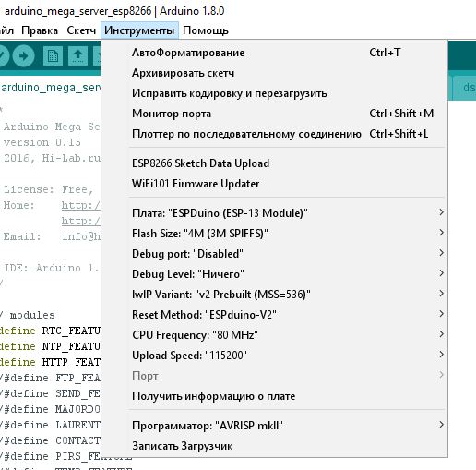Screen dimensions: 476x470
Task: Click the 'IDE: Arduino 1.' comment line
Action: tap(52, 268)
